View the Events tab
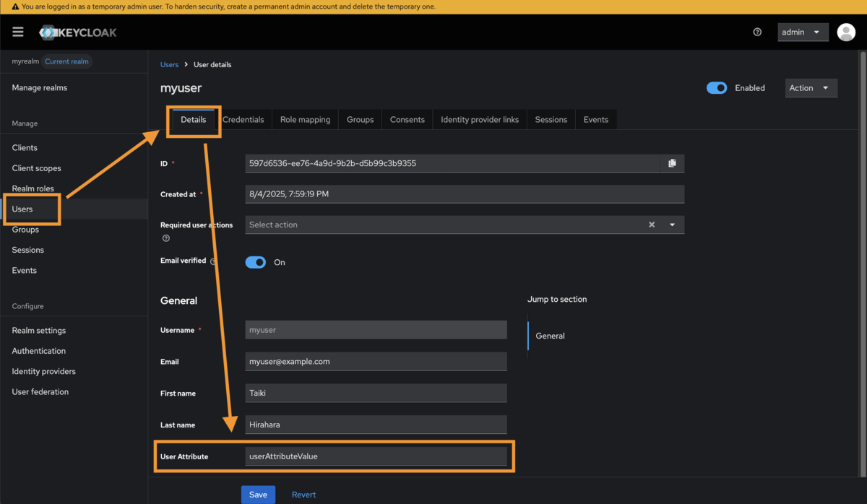The width and height of the screenshot is (867, 504). click(596, 120)
